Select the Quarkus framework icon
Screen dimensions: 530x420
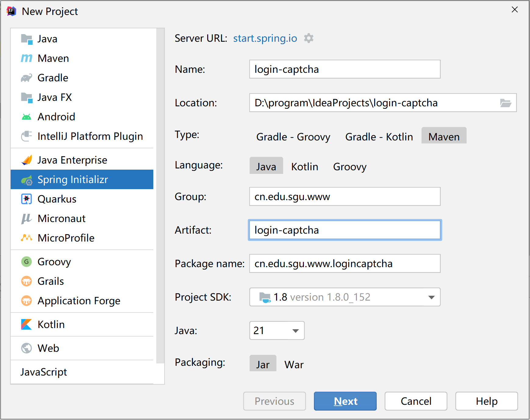pyautogui.click(x=26, y=199)
